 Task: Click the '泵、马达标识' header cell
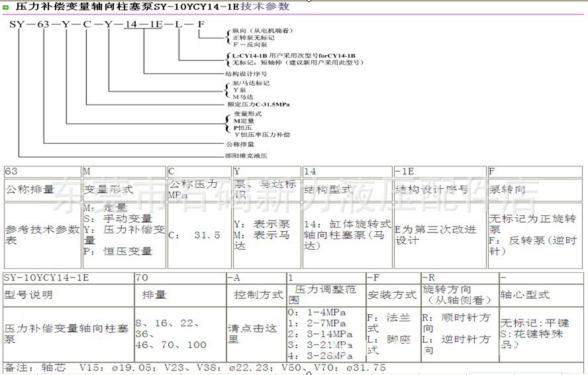(267, 189)
